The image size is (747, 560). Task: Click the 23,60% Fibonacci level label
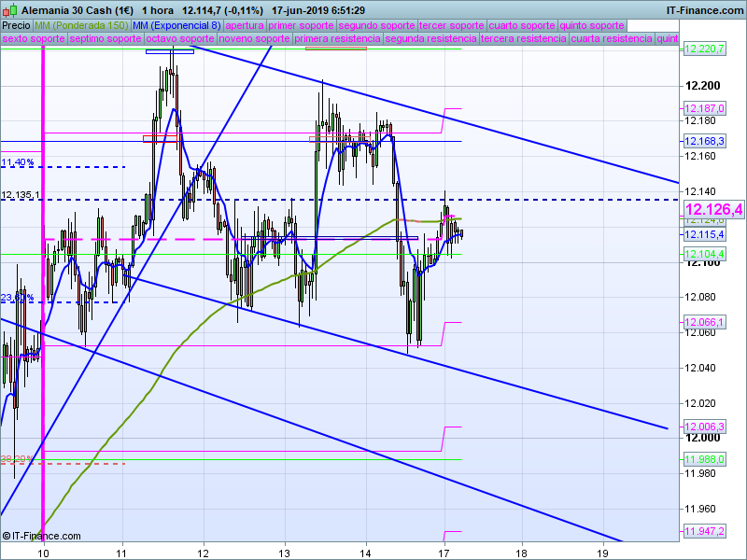pos(18,298)
